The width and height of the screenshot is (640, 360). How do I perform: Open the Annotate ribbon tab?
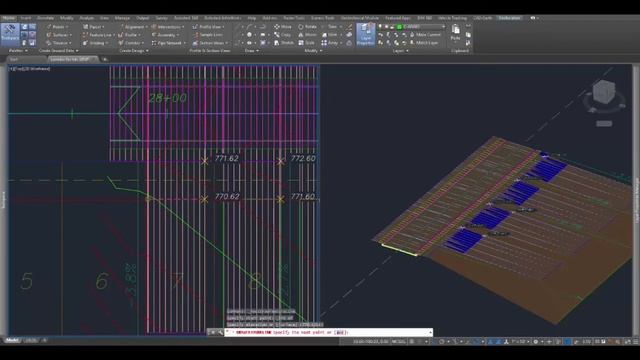(x=45, y=18)
